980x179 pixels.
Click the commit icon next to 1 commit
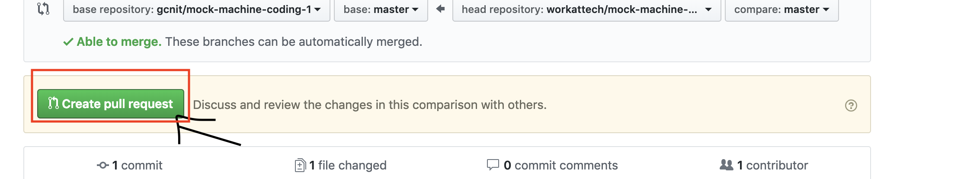coord(102,165)
